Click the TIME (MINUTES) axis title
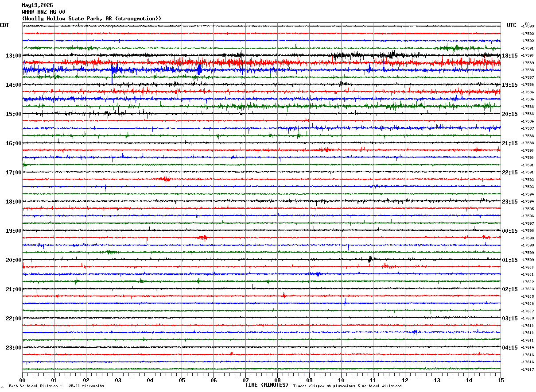The image size is (536, 392). click(267, 385)
